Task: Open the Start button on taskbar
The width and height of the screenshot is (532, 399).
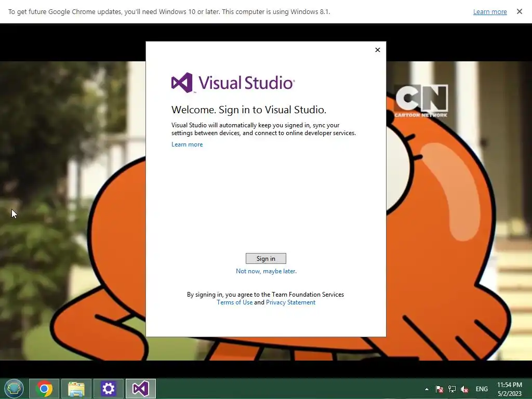Action: pyautogui.click(x=14, y=389)
